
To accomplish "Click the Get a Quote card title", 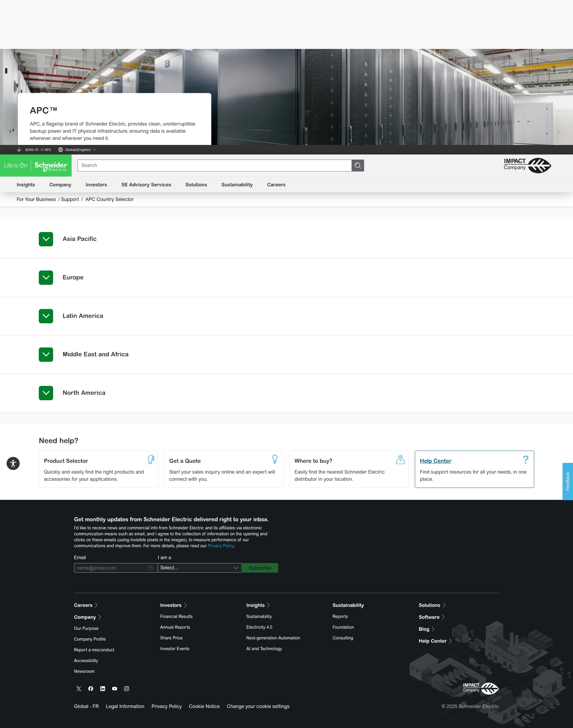I will click(x=185, y=461).
